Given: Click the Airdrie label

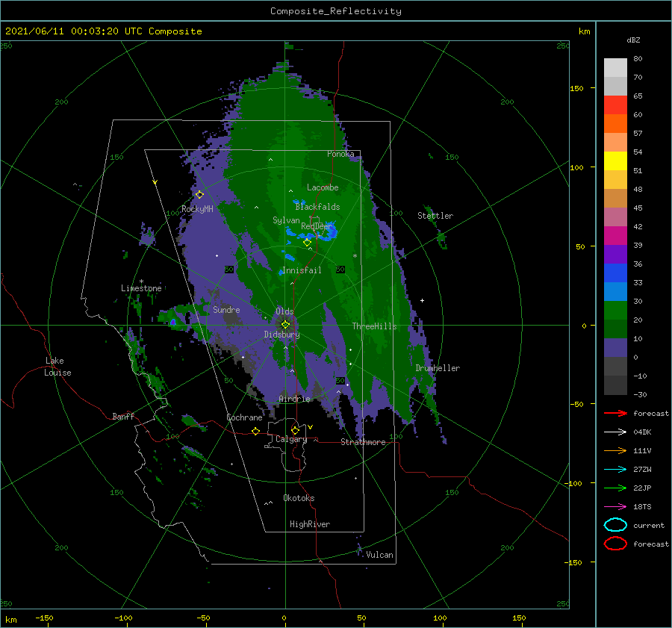Looking at the screenshot, I should click(294, 399).
